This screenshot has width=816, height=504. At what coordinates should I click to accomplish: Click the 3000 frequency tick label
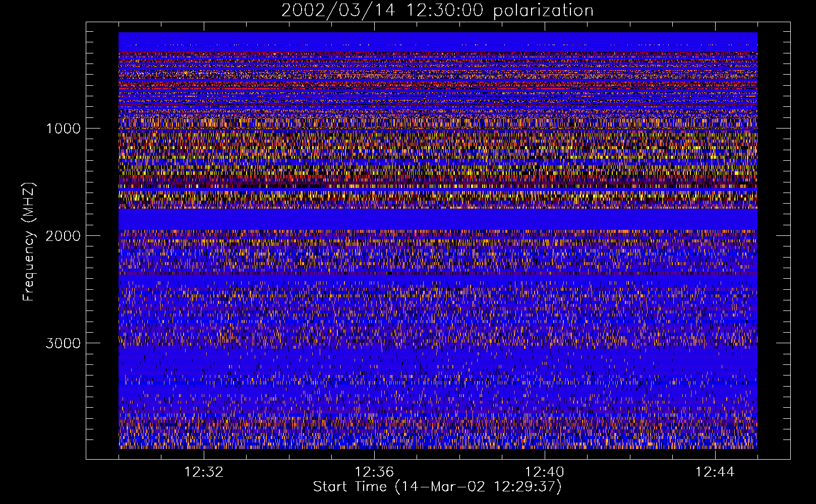pos(63,343)
